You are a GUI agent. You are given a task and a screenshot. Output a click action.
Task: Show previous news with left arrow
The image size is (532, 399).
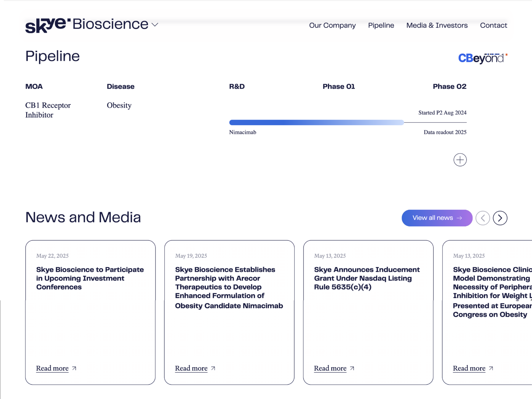(483, 218)
